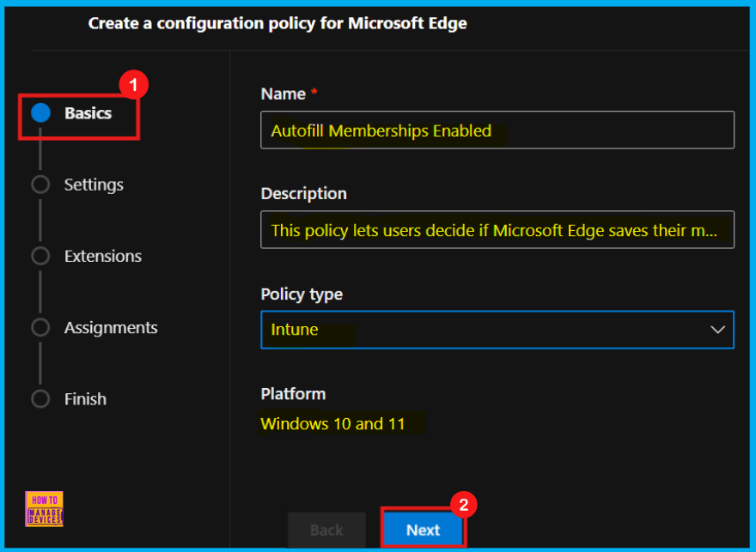
Task: Open the Extensions step
Action: coord(103,256)
